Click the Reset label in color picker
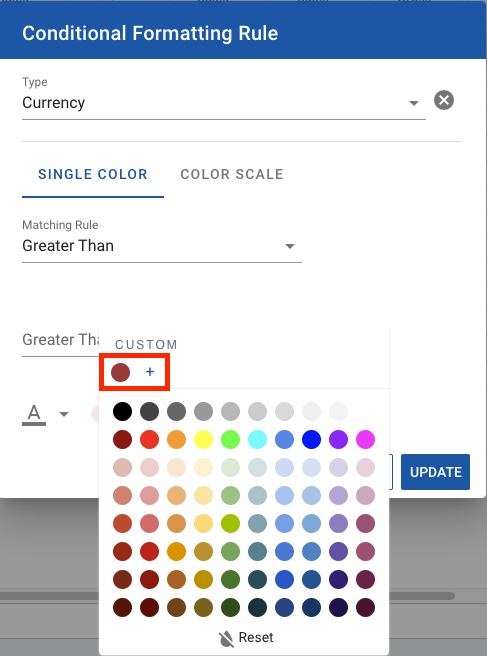 pyautogui.click(x=256, y=638)
